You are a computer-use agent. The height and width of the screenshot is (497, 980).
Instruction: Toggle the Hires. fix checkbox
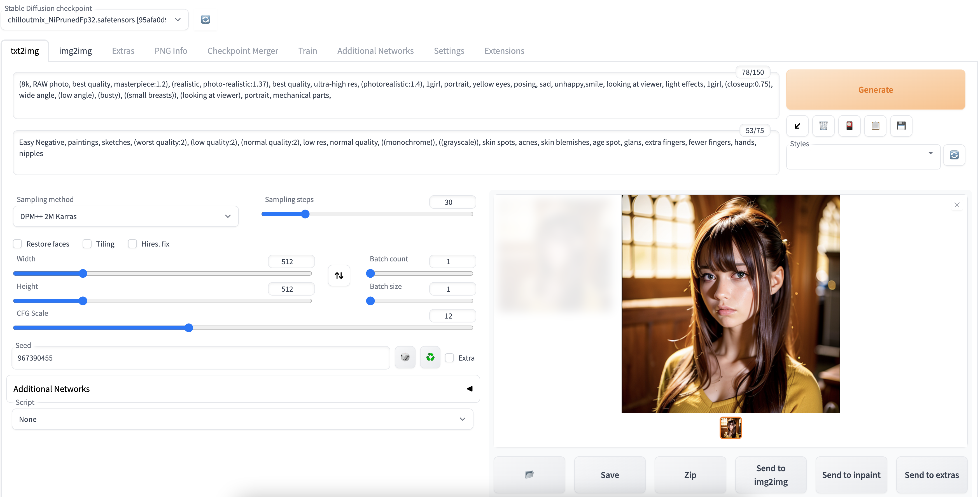point(132,244)
